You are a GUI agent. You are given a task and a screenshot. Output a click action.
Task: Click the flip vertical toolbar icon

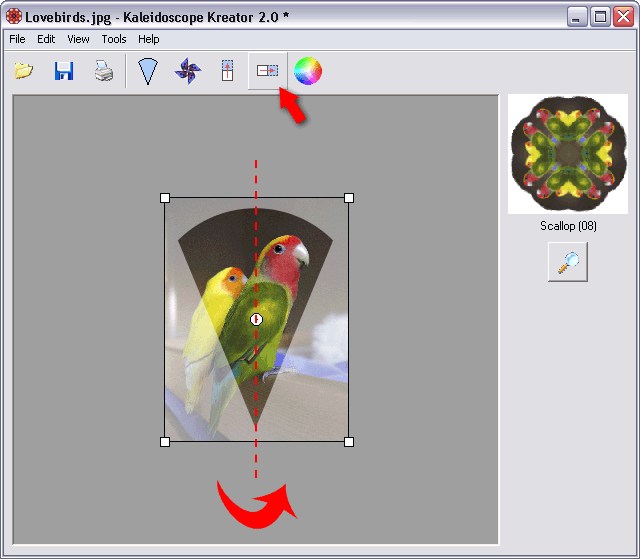pos(227,71)
